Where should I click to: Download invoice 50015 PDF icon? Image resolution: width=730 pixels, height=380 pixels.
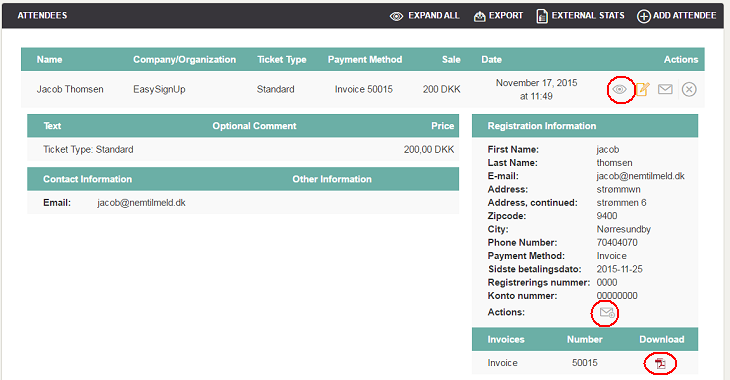click(660, 363)
